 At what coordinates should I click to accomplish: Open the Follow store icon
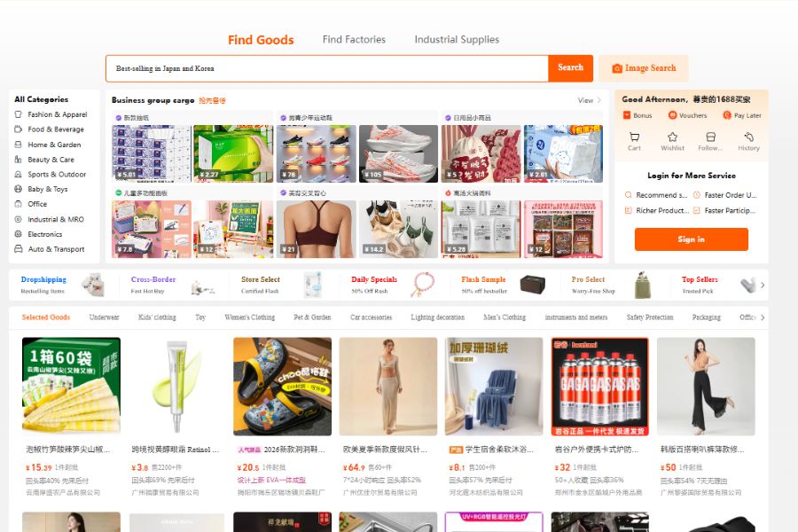pyautogui.click(x=710, y=137)
